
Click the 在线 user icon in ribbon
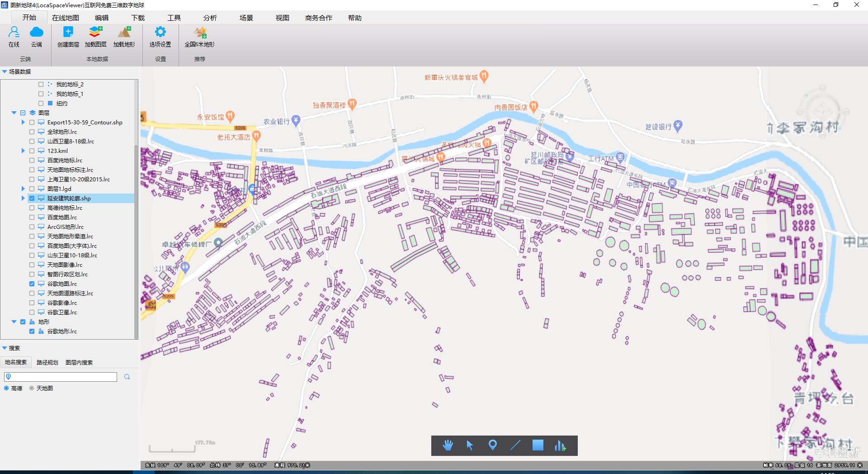[14, 33]
